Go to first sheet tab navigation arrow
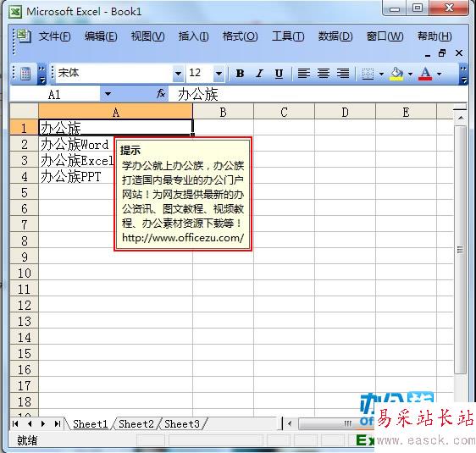The height and width of the screenshot is (453, 476). pyautogui.click(x=15, y=423)
